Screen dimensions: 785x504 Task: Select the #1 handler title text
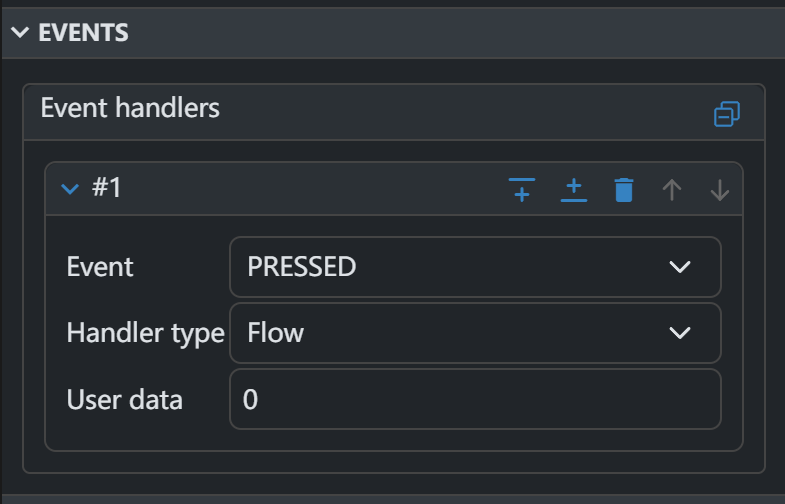106,188
